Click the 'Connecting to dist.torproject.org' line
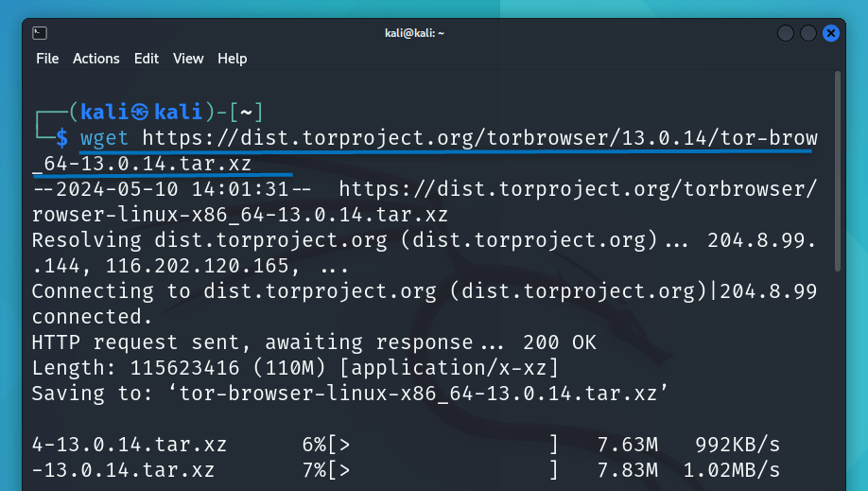 [424, 291]
